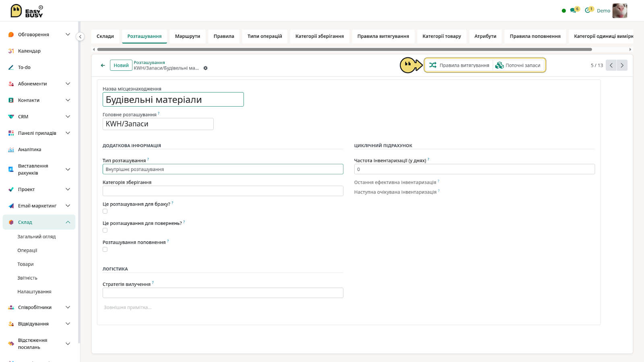Click the Відстеження посилань link tracker icon
The width and height of the screenshot is (644, 362).
point(11,343)
